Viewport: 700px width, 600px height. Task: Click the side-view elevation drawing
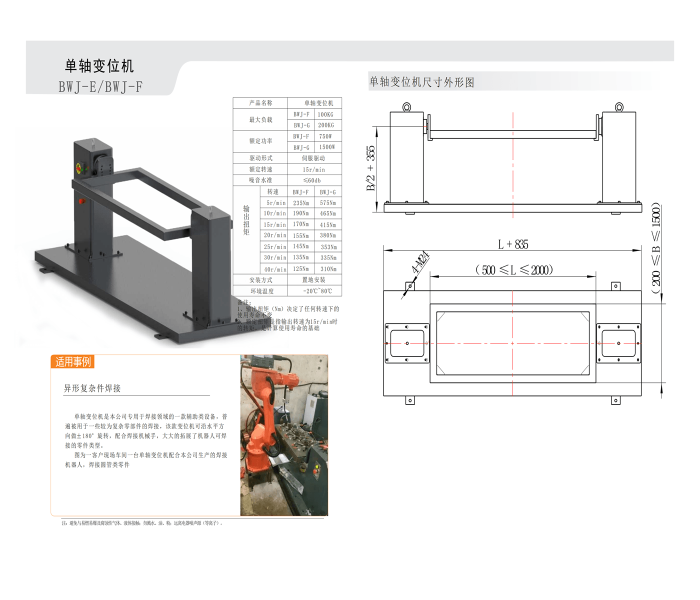(x=512, y=158)
